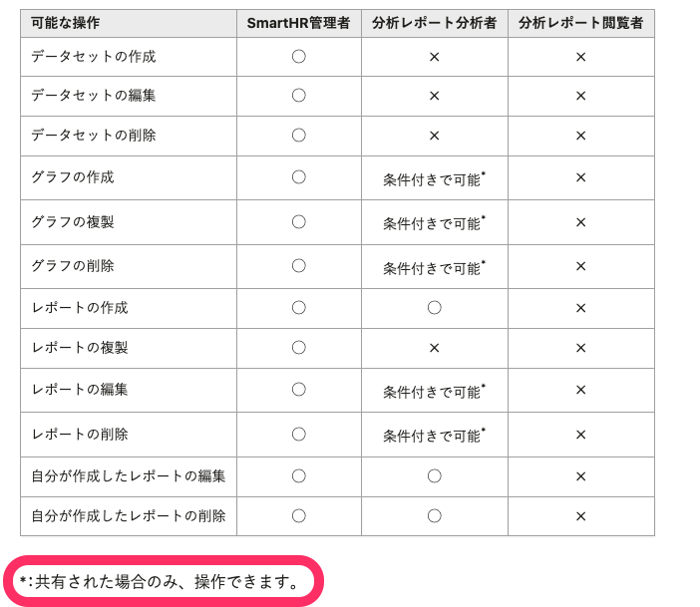Click the footnote 共有された場合のみ、操作できます
Viewport: 700px width, 607px height.
[x=167, y=582]
